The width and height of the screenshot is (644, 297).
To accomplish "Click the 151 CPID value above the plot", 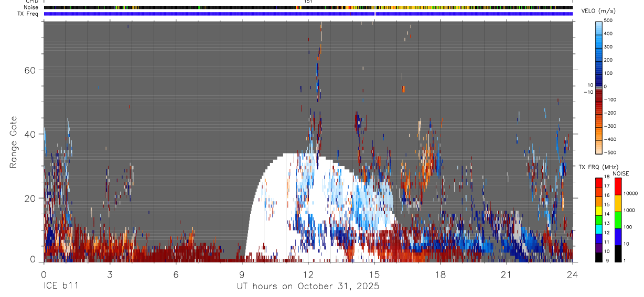I will [308, 2].
